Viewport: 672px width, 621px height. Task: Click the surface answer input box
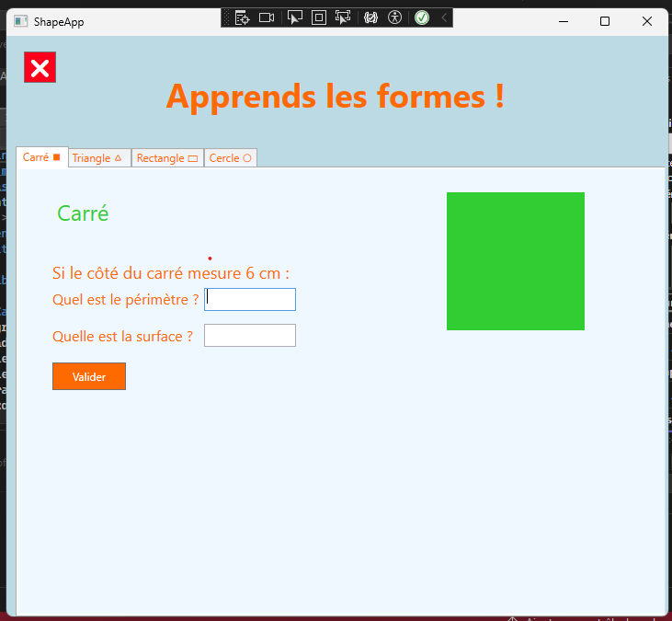click(250, 336)
